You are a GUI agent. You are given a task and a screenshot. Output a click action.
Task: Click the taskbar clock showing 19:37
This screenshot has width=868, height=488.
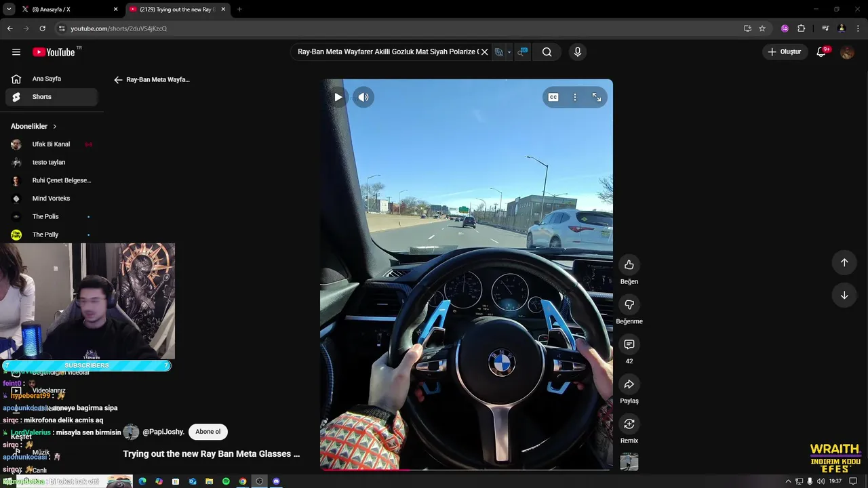coord(835,481)
